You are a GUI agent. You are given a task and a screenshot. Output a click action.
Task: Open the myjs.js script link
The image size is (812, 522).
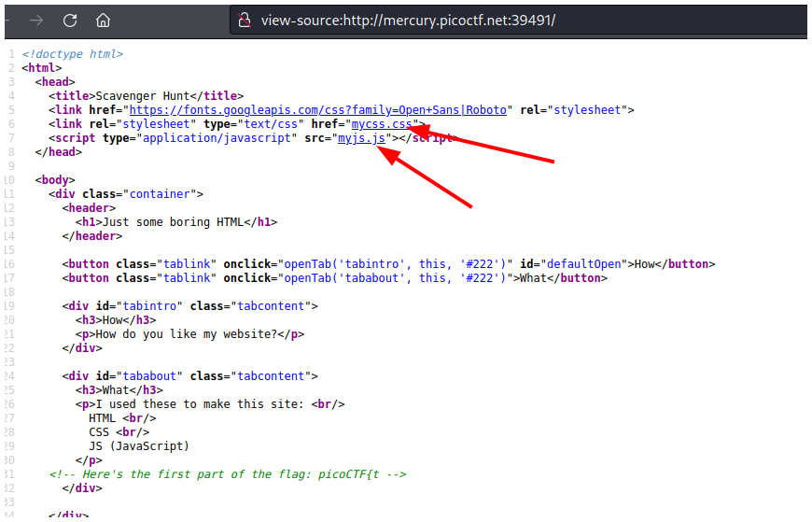coord(362,138)
